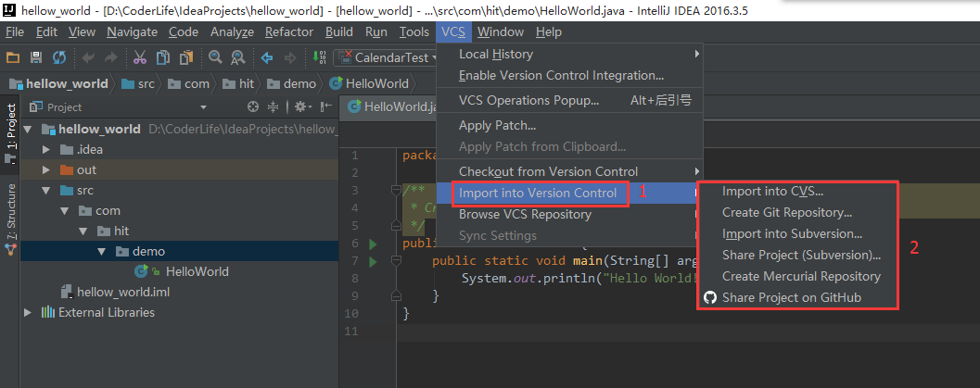The image size is (980, 388).
Task: Click the Forward navigation arrow
Action: 290,58
